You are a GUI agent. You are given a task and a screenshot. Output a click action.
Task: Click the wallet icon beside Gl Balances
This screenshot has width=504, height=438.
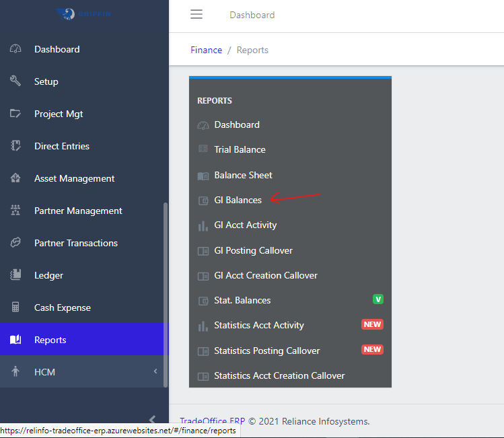coord(203,201)
